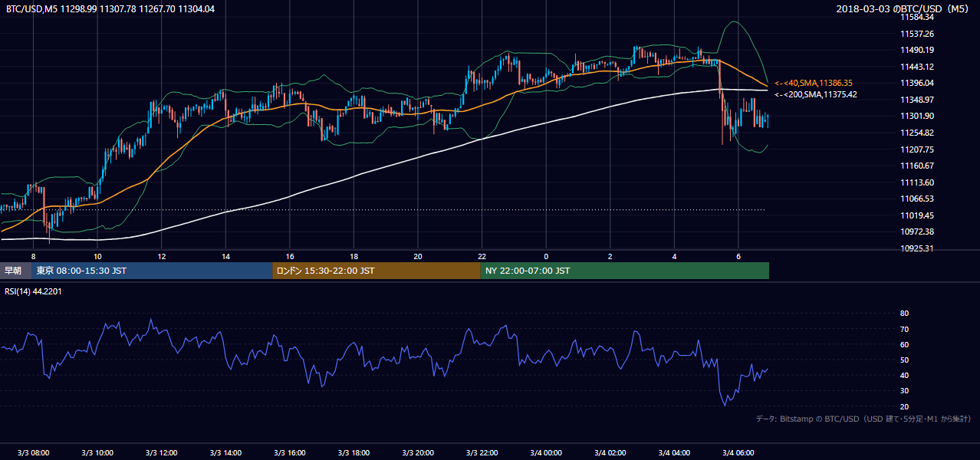Click the bottom date label 3/4 00:00
The width and height of the screenshot is (980, 460).
coord(546,452)
